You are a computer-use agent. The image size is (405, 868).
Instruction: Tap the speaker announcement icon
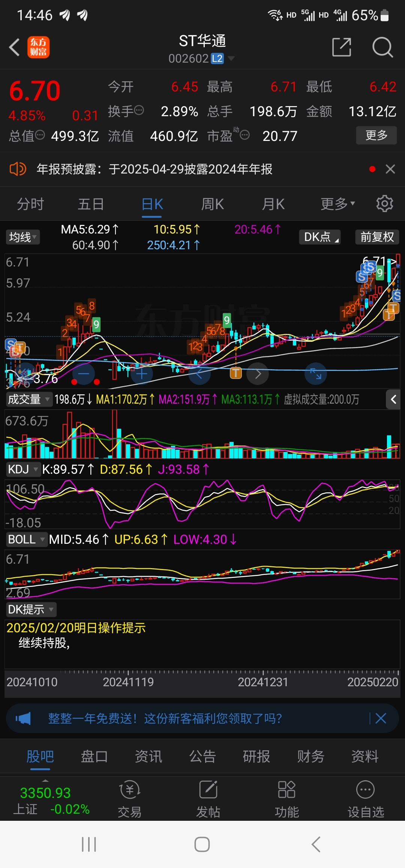[18, 169]
